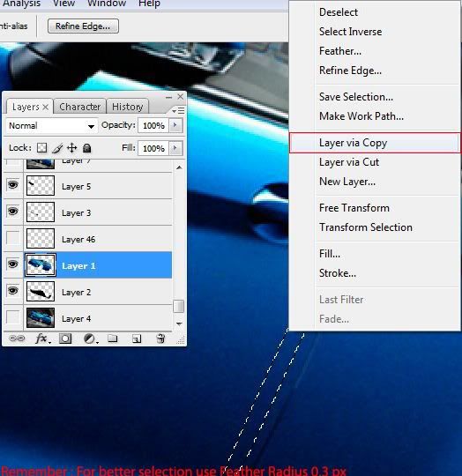Enable lock transparent pixels
Viewport: 462px width, 476px height.
coord(41,148)
